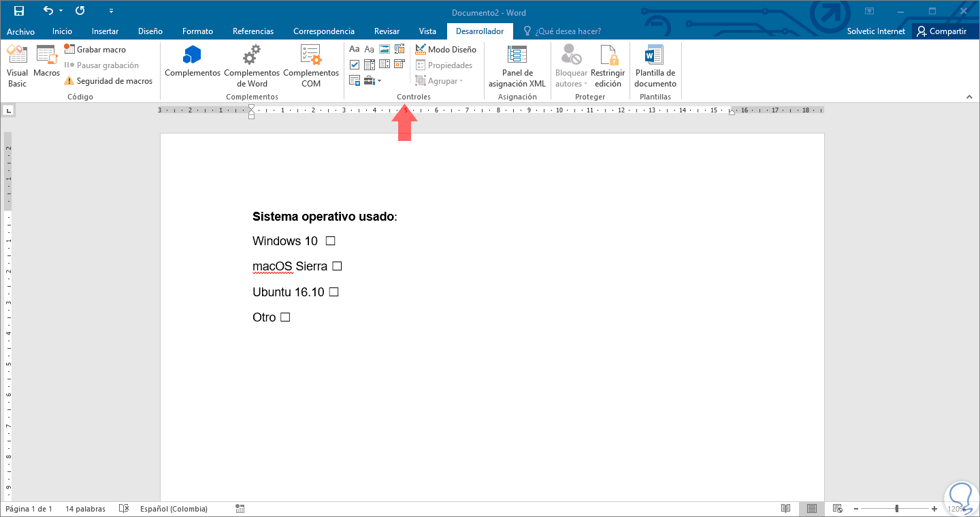Check the Windows 10 checkbox
Image resolution: width=980 pixels, height=517 pixels.
click(x=330, y=240)
